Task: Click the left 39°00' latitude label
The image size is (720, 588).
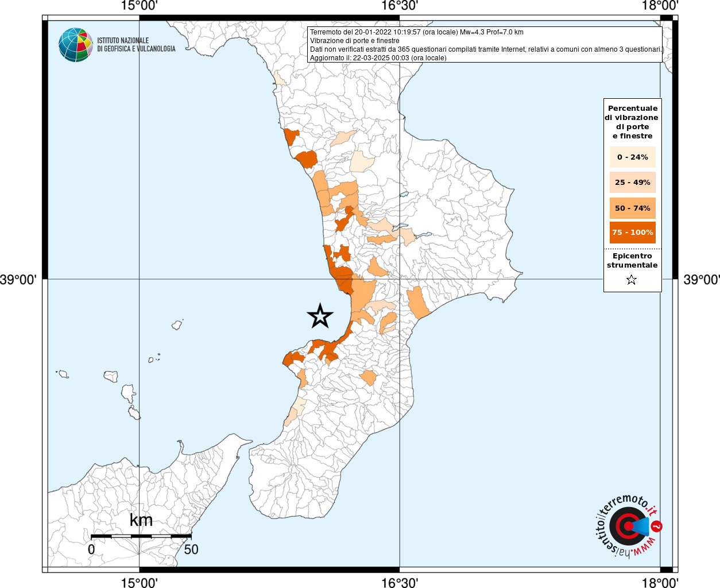Action: pos(18,280)
